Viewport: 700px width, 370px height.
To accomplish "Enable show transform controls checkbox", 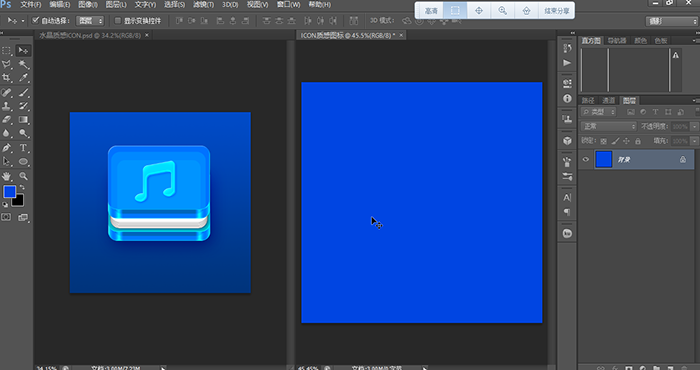I will click(x=118, y=21).
